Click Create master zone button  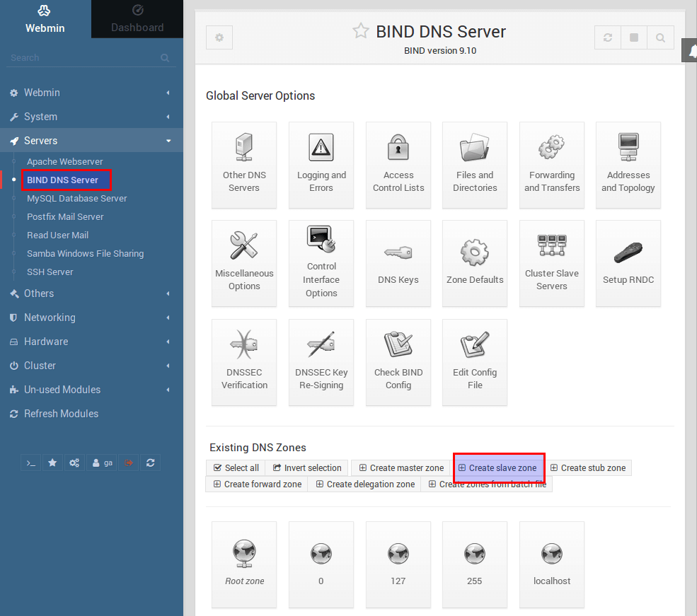click(401, 467)
